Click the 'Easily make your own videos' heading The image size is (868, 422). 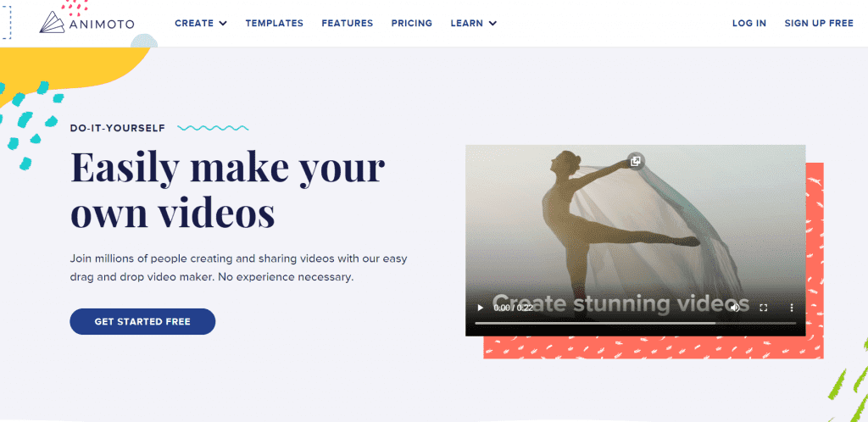227,190
